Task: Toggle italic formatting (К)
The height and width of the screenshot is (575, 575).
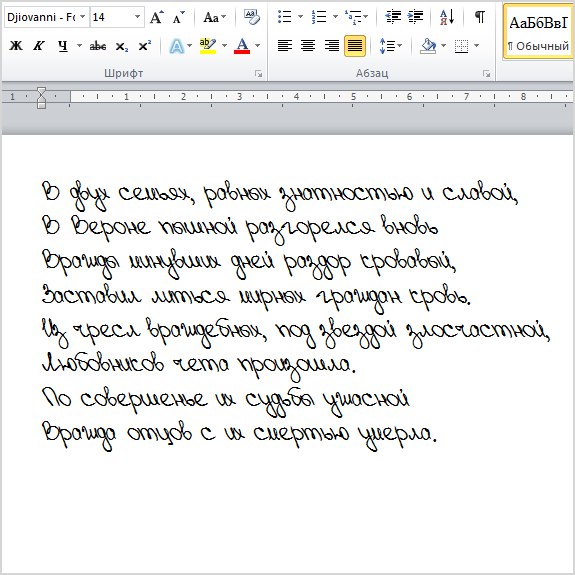Action: pos(39,46)
